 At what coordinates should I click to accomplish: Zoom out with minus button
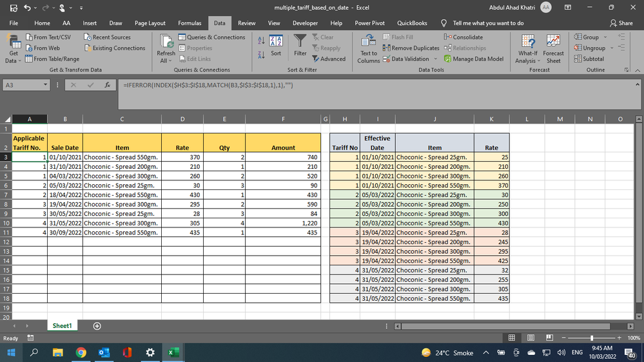(x=564, y=338)
